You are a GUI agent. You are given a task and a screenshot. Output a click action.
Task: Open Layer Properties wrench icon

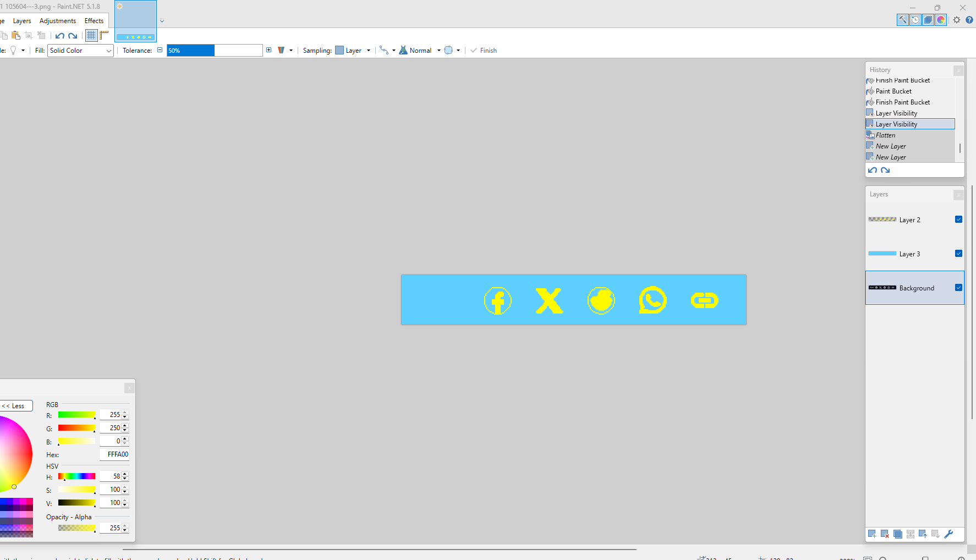click(948, 534)
